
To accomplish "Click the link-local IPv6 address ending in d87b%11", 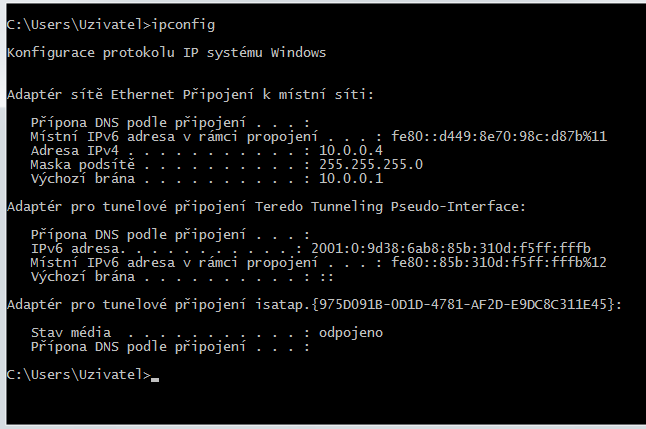I will tap(497, 137).
